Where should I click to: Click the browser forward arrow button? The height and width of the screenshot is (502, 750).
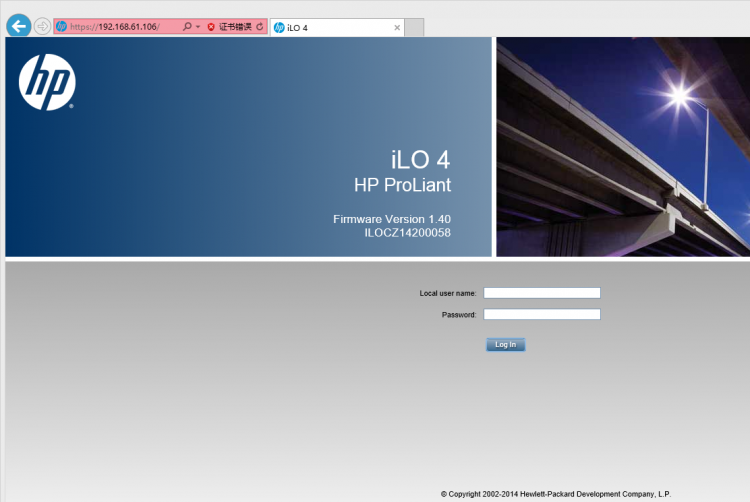[x=43, y=26]
